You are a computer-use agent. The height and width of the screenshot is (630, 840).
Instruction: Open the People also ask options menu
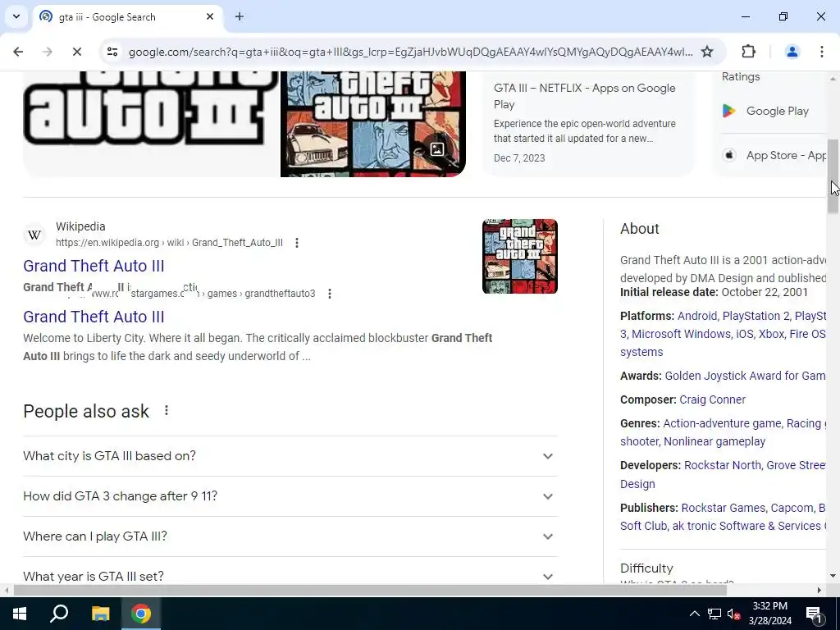click(x=167, y=410)
